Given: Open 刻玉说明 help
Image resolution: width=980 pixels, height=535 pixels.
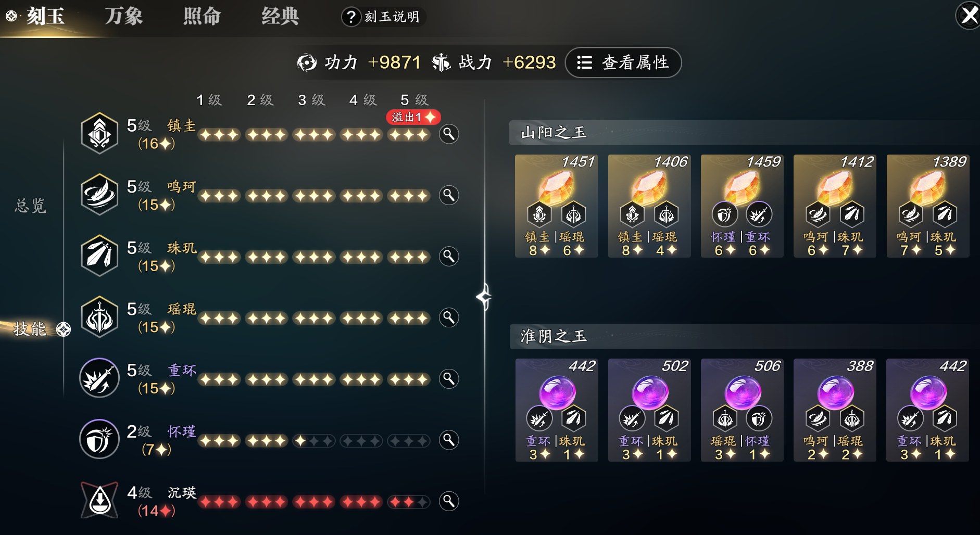Looking at the screenshot, I should (383, 17).
